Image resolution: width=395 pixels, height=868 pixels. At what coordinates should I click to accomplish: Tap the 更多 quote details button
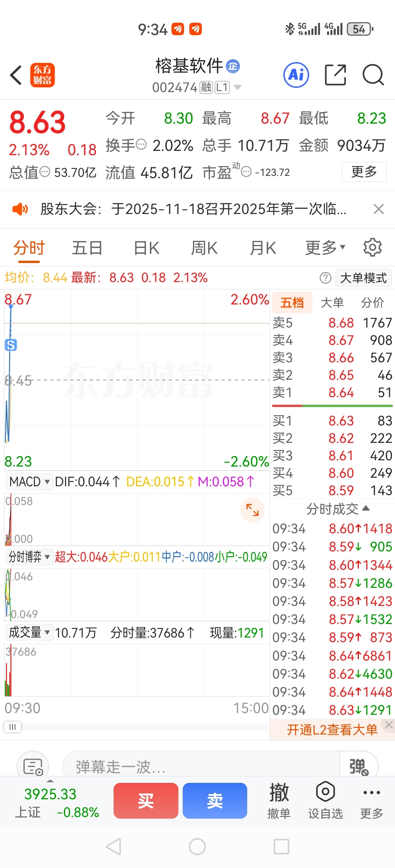pos(364,172)
